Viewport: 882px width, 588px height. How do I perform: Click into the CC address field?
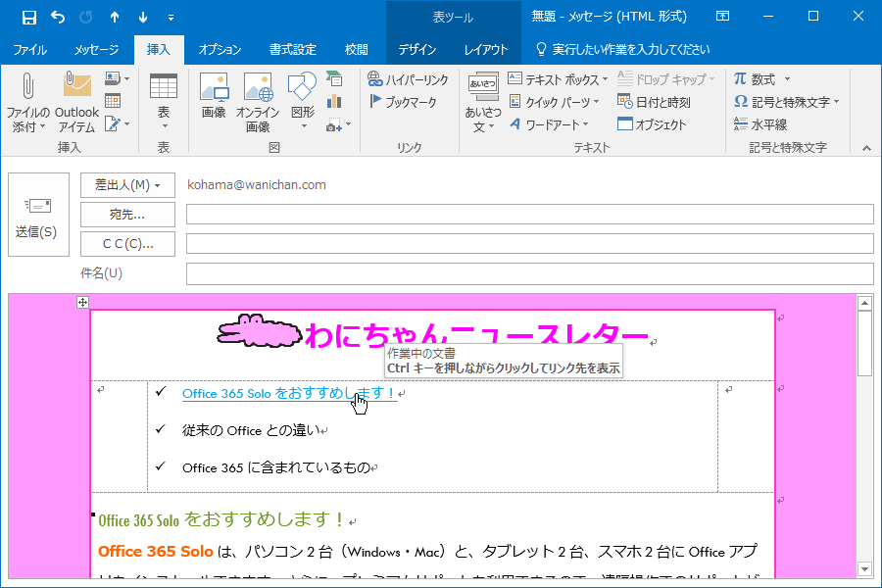(529, 244)
